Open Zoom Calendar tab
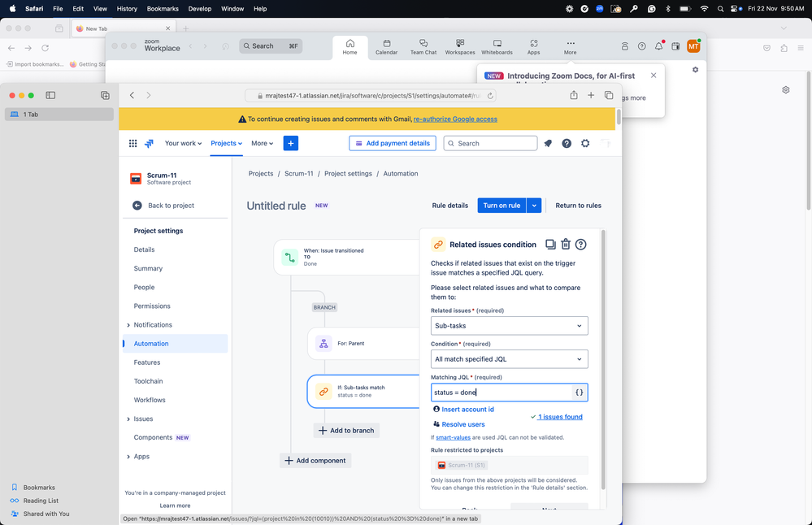 386,47
